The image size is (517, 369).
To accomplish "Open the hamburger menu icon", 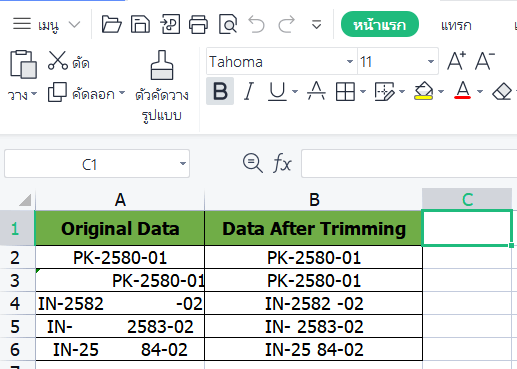I will pos(22,24).
